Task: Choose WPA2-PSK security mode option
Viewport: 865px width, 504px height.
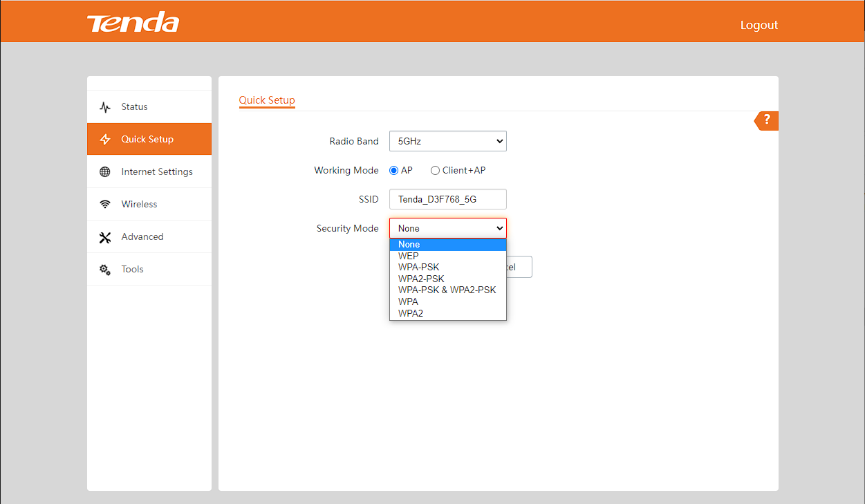Action: coord(448,279)
